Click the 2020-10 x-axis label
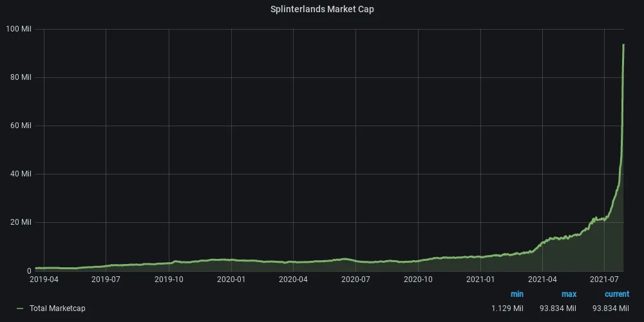Screen dimensions: 644x322 pyautogui.click(x=418, y=279)
